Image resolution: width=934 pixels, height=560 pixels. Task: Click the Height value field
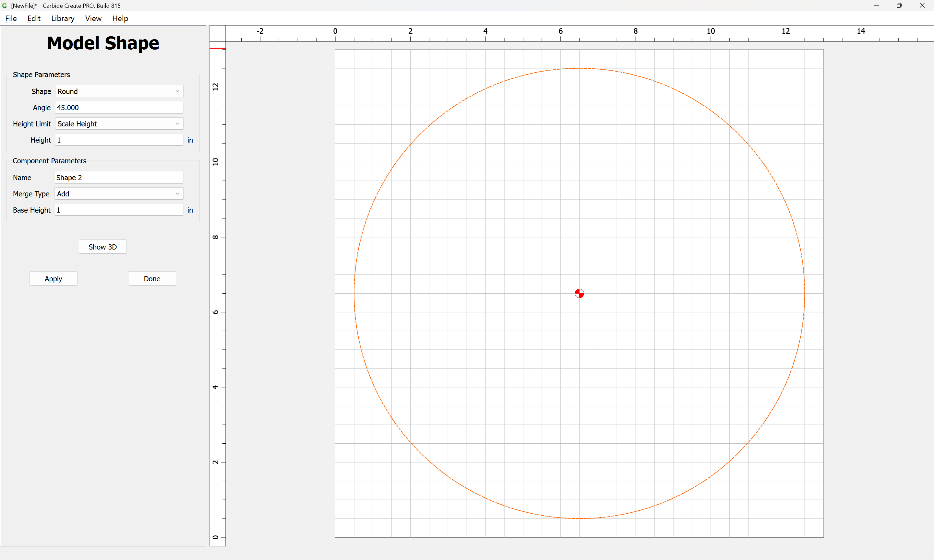(119, 140)
